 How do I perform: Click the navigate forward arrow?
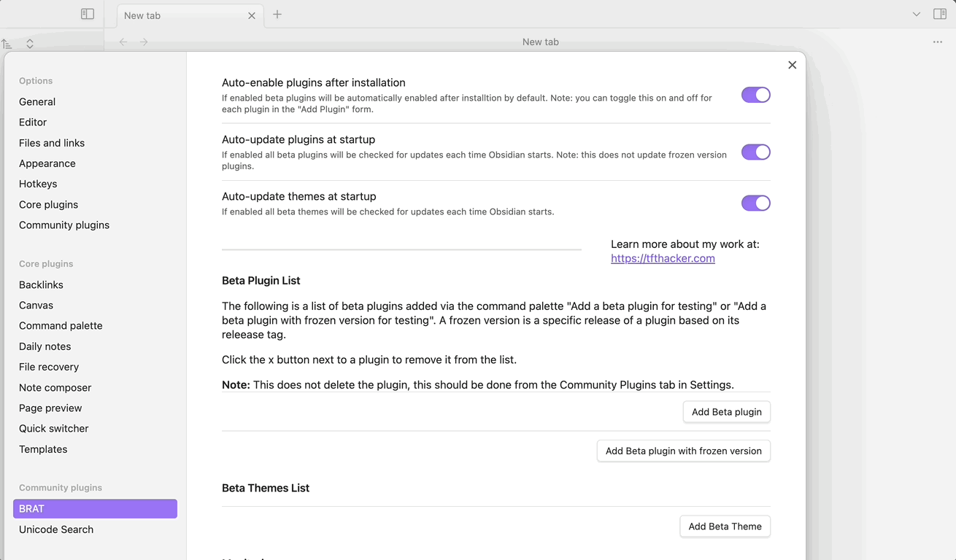coord(144,42)
